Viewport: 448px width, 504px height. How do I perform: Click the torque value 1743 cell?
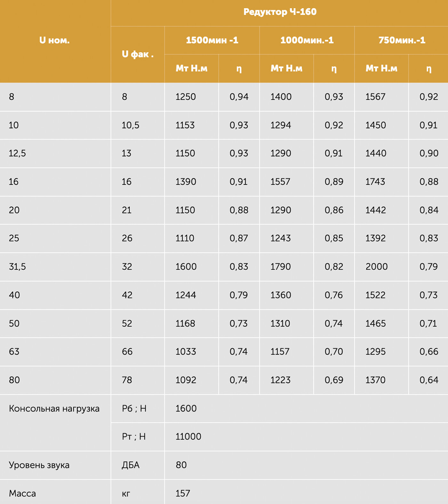point(375,182)
